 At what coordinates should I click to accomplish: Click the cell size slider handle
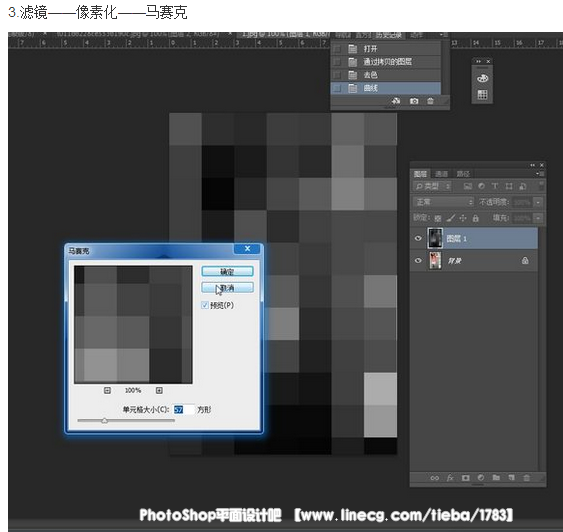104,420
